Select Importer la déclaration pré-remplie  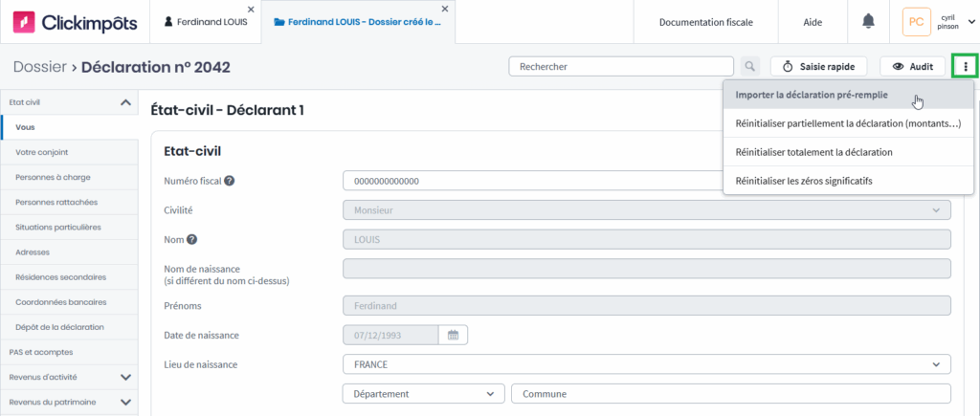pyautogui.click(x=812, y=95)
